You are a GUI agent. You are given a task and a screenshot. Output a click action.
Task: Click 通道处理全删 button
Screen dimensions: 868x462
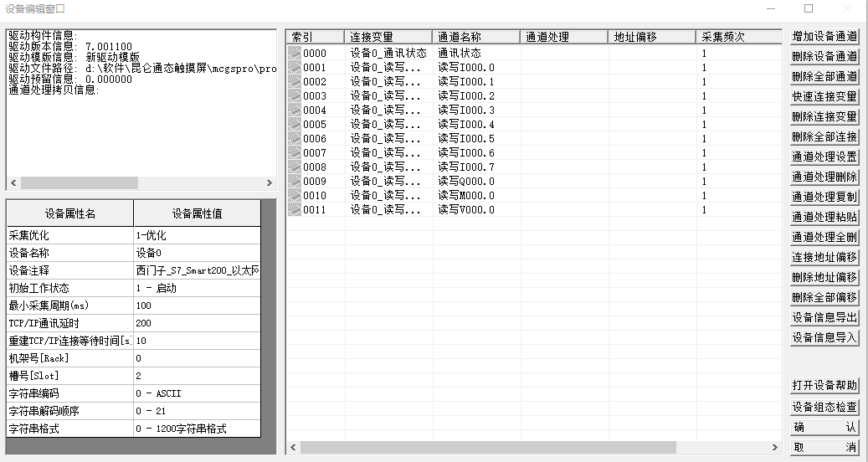coord(824,237)
